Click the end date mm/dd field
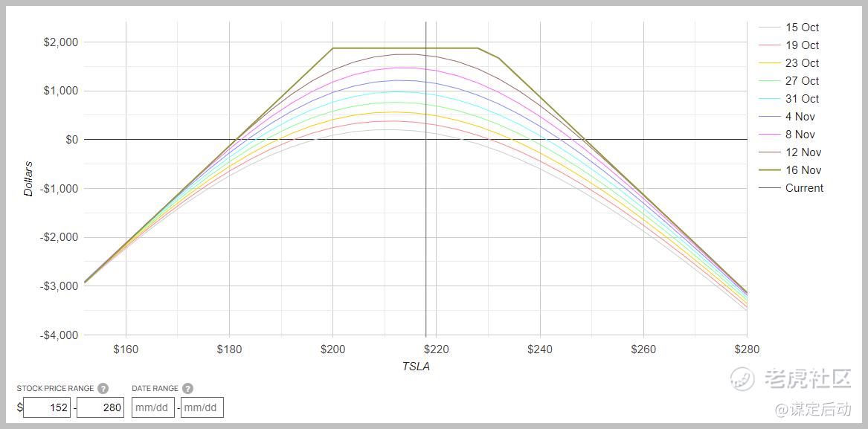868x429 pixels. pos(202,407)
